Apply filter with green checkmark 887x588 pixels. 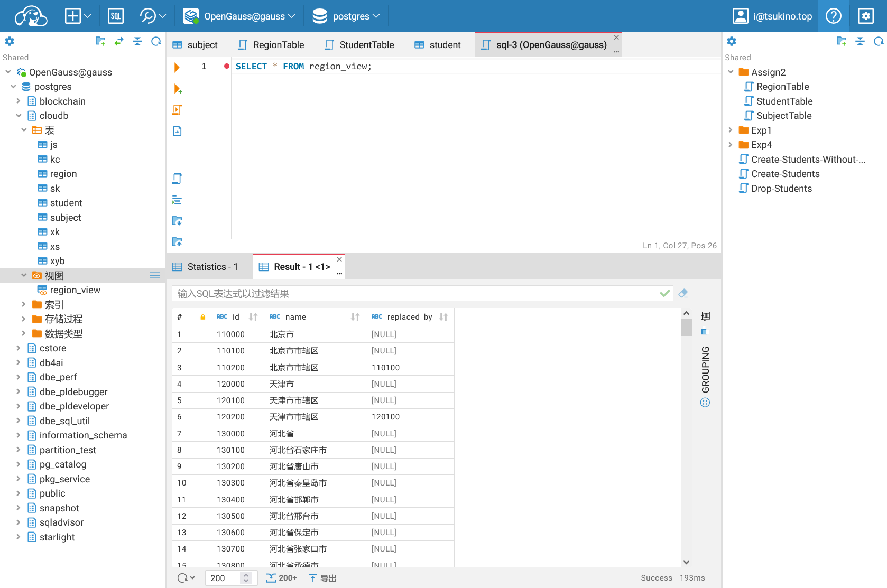coord(665,293)
